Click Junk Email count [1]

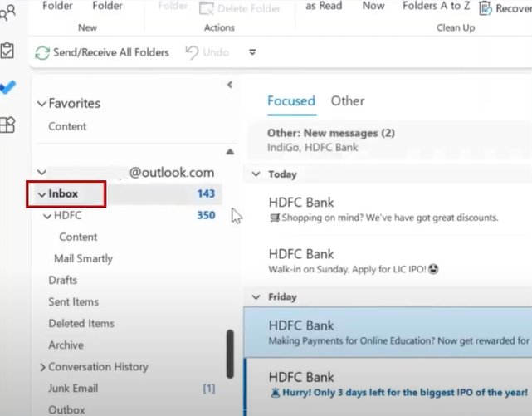209,389
